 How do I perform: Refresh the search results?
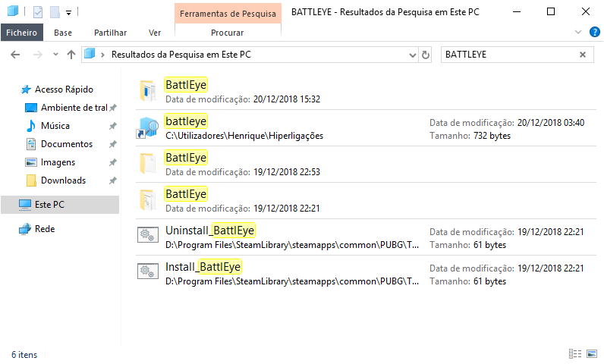[x=425, y=55]
